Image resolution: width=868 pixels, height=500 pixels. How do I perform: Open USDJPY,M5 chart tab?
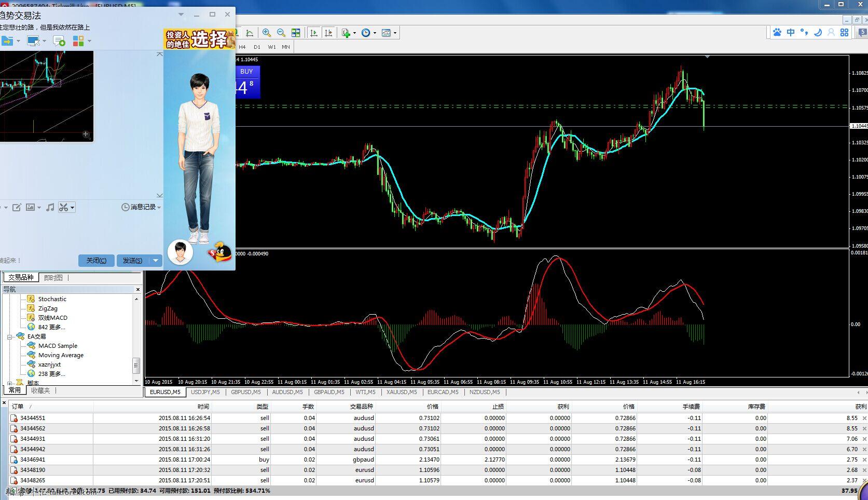click(x=205, y=393)
